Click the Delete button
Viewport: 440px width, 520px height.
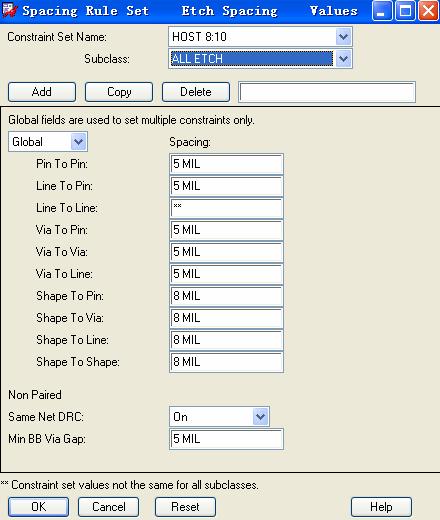(196, 92)
